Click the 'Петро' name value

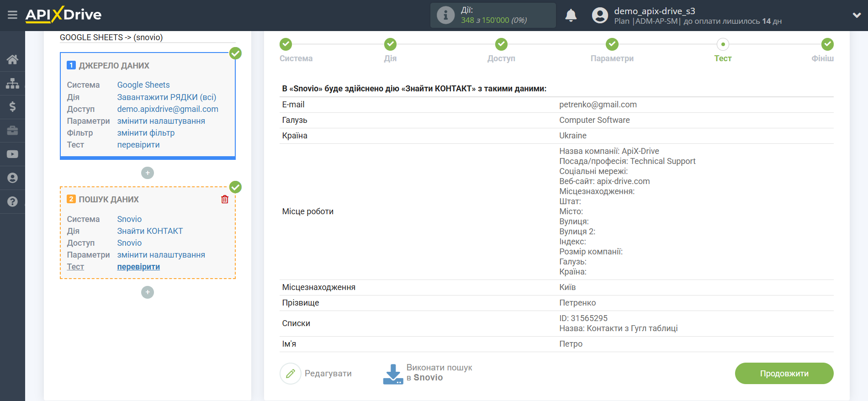point(571,344)
